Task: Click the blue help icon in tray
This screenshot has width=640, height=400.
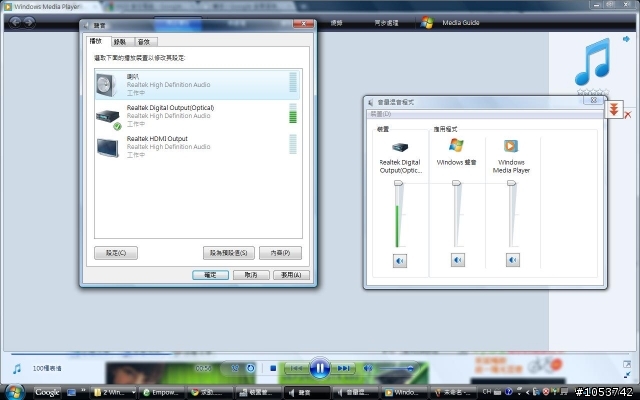Action: point(509,392)
